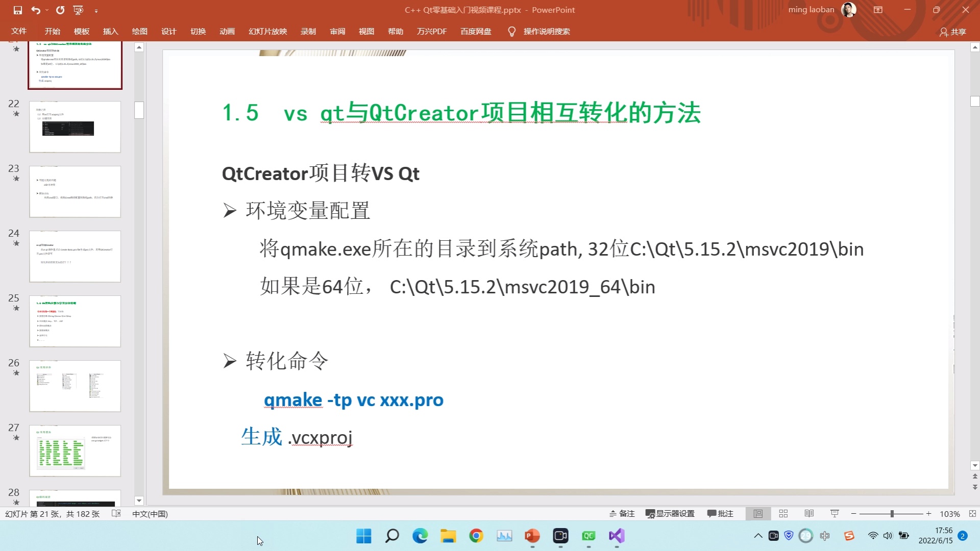Image resolution: width=980 pixels, height=551 pixels.
Task: Open the 中文(中国) language selector
Action: click(150, 514)
